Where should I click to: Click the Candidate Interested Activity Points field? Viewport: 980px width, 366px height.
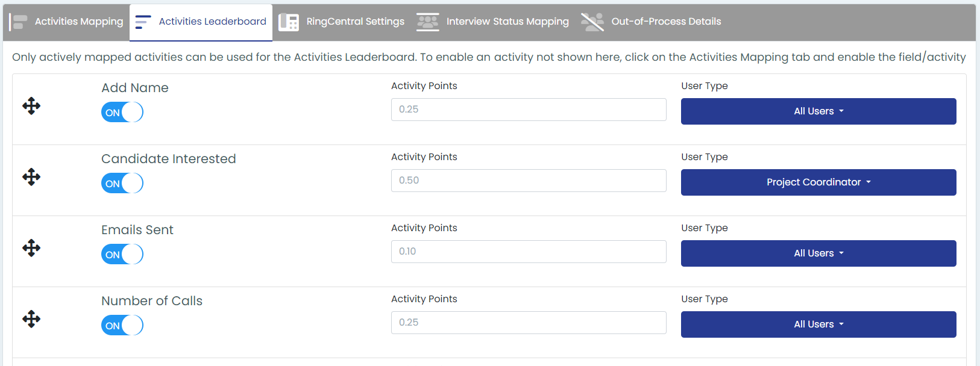(x=529, y=181)
